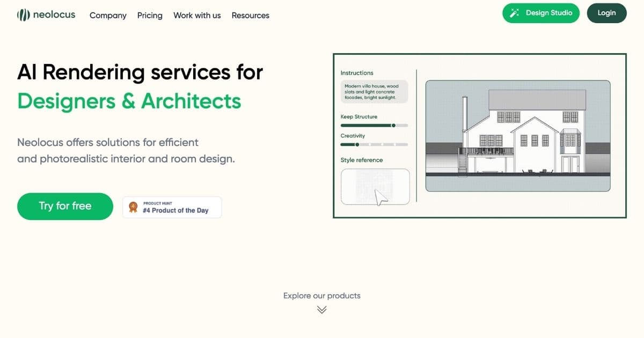The image size is (644, 338).
Task: Click the Product Hunt medal badge icon
Action: tap(133, 207)
